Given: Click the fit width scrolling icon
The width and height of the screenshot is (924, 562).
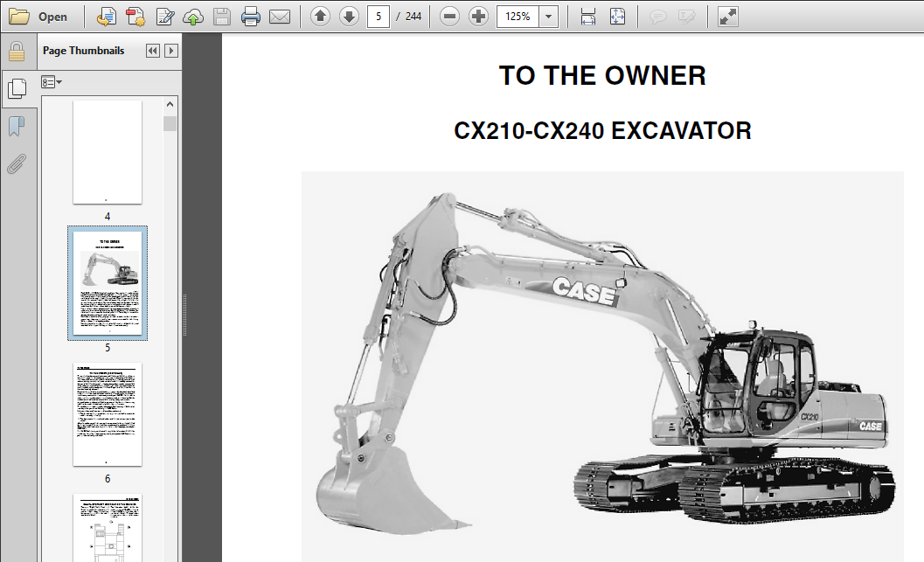Looking at the screenshot, I should 588,17.
